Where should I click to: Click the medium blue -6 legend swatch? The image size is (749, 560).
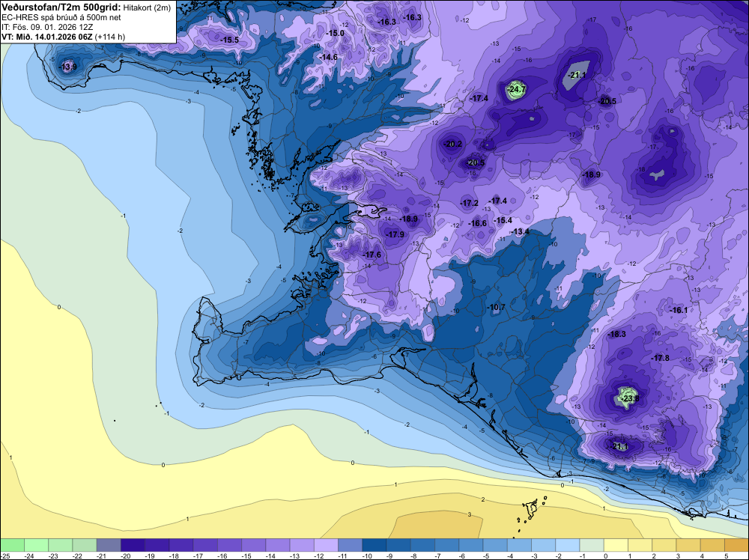pos(471,545)
